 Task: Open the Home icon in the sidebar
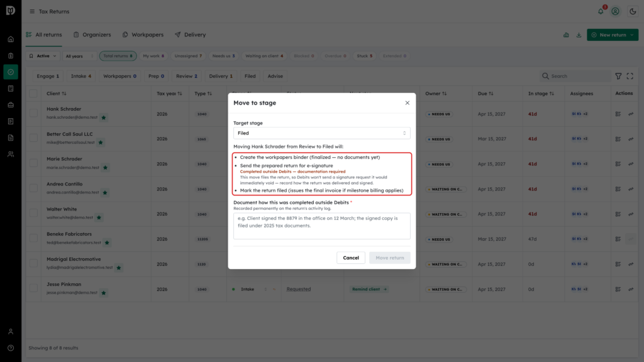pyautogui.click(x=11, y=40)
